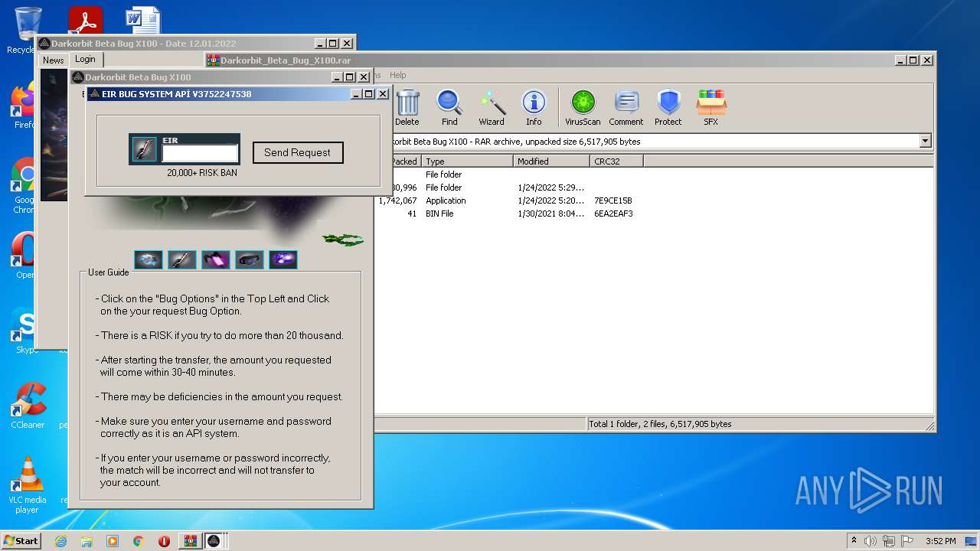Click the taskbar clock showing 3:52 PM
This screenshot has width=980, height=551.
click(x=940, y=541)
